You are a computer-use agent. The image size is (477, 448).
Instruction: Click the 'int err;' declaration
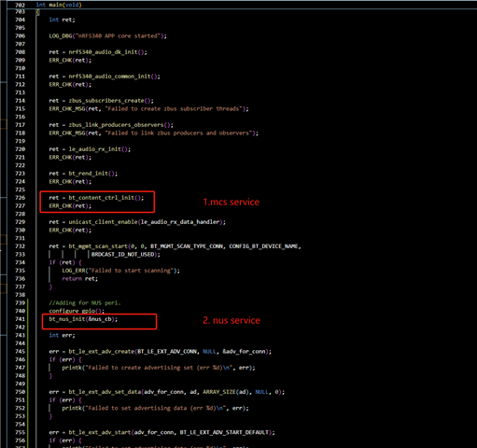[62, 335]
